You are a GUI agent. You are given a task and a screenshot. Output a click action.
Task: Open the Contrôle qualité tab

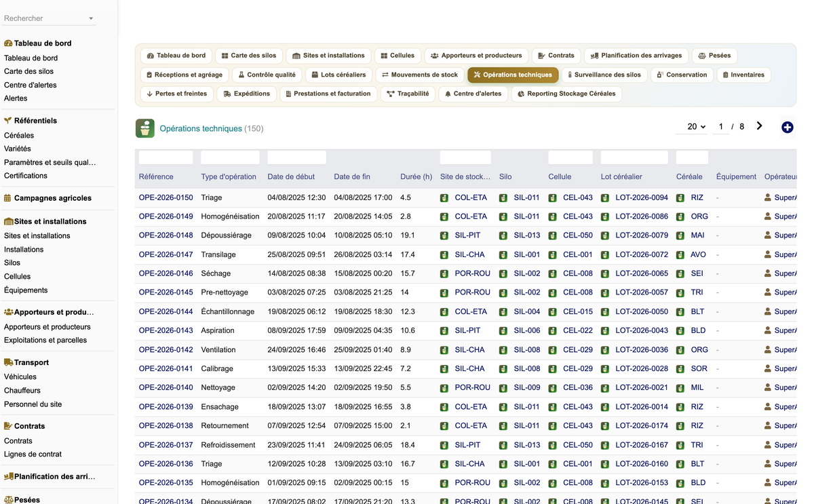267,75
